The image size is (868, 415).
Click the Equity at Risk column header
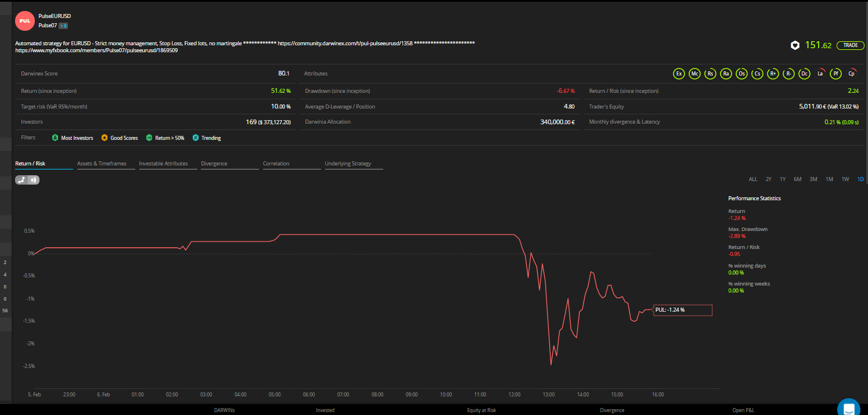[482, 410]
